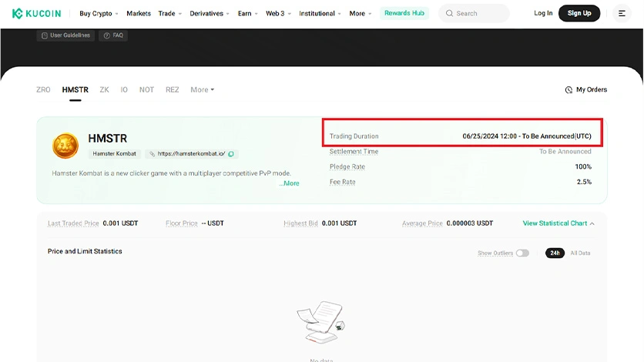Open the IO token tab
Image resolution: width=644 pixels, height=362 pixels.
(124, 90)
